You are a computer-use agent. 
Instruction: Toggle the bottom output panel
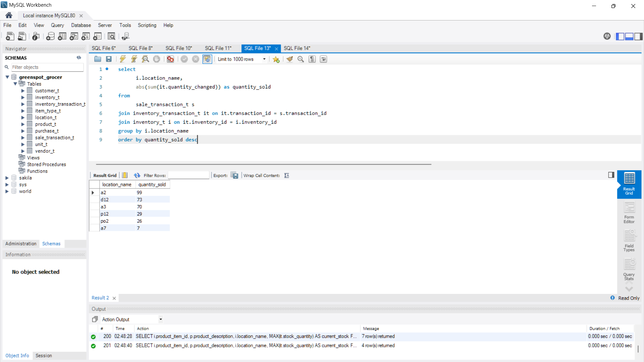[x=630, y=36]
